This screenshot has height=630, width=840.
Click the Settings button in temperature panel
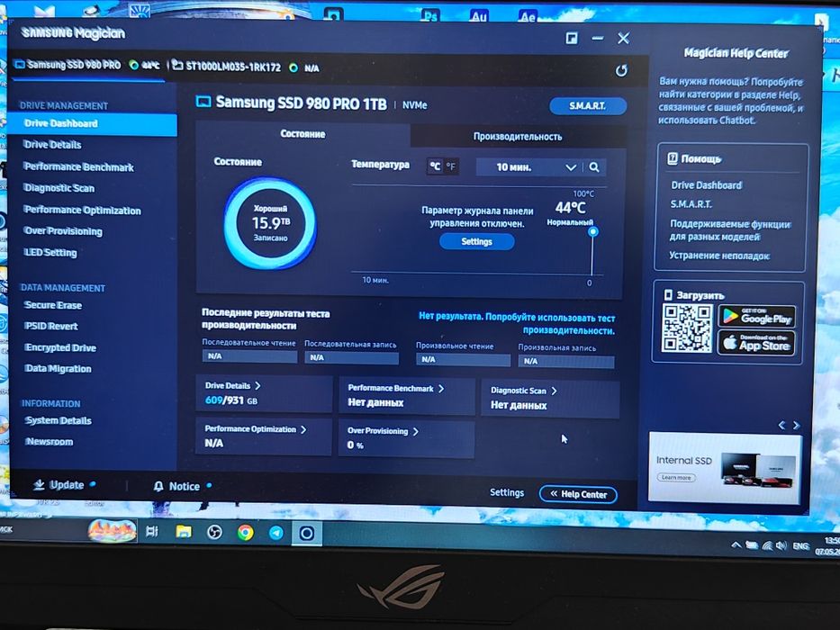[477, 241]
